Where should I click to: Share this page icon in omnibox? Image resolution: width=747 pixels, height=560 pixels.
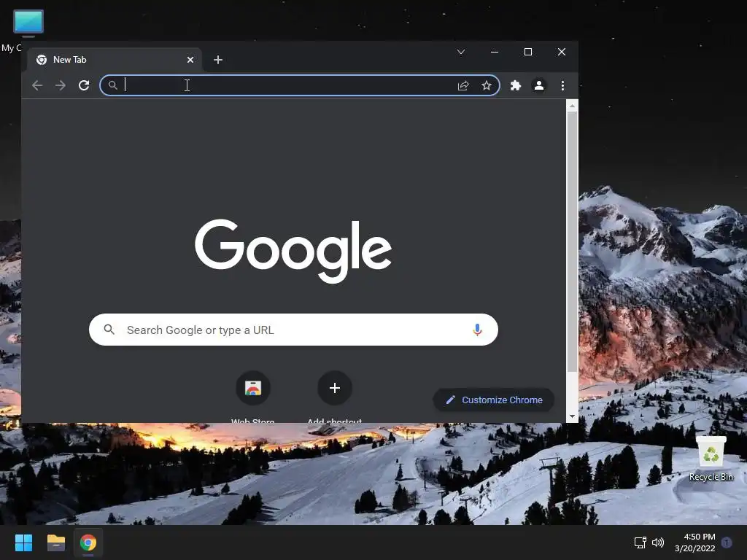click(463, 85)
